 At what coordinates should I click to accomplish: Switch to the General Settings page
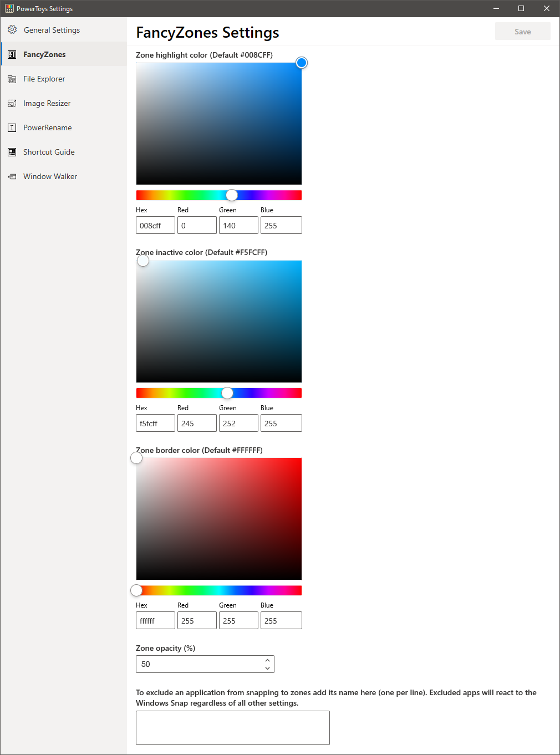(52, 30)
